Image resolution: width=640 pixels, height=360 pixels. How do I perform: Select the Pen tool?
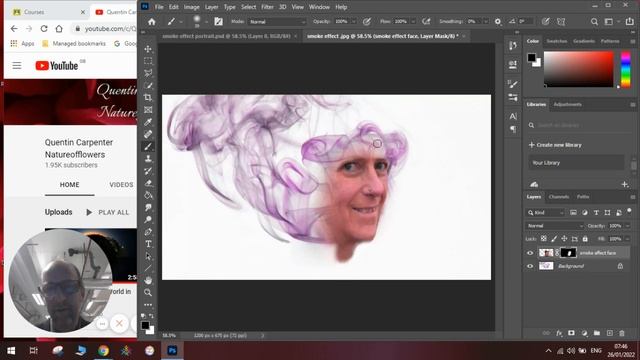click(x=148, y=232)
